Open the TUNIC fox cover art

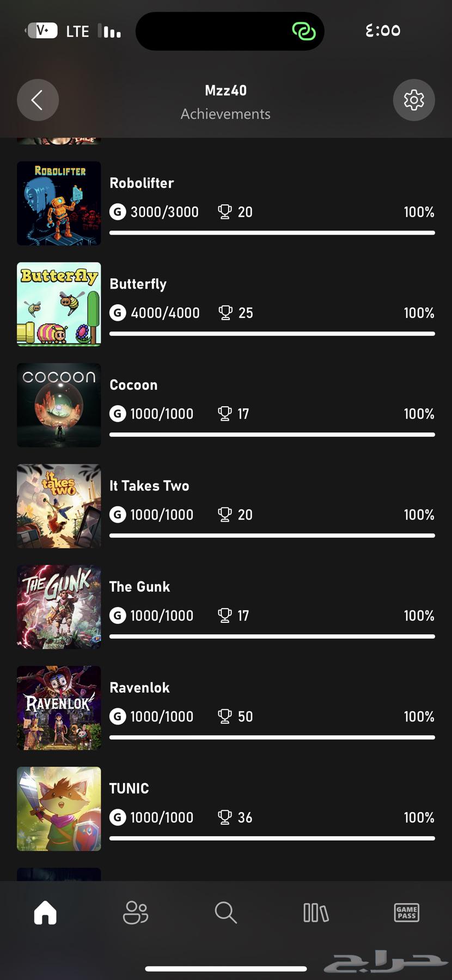pos(59,809)
